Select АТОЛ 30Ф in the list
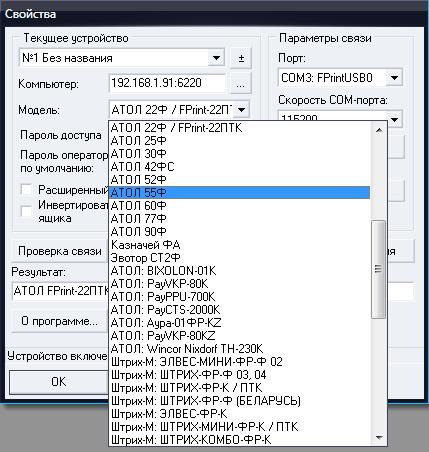 coord(239,154)
